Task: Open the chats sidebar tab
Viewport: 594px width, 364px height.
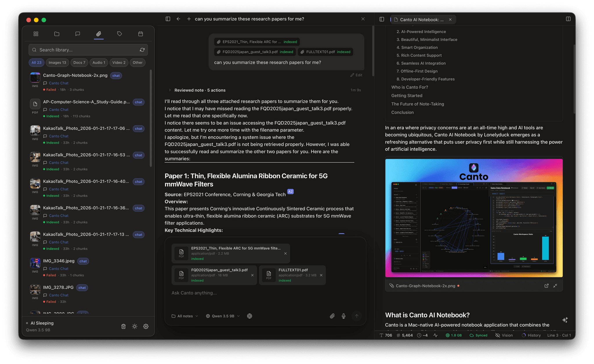Action: coord(78,34)
